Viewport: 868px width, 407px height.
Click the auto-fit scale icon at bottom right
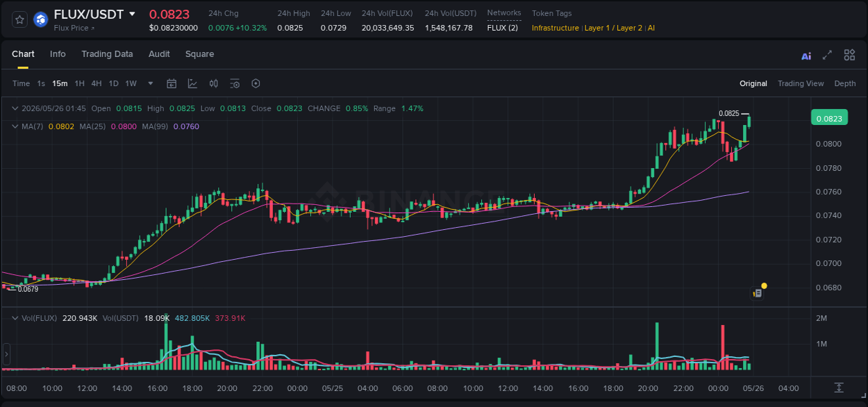tap(839, 388)
